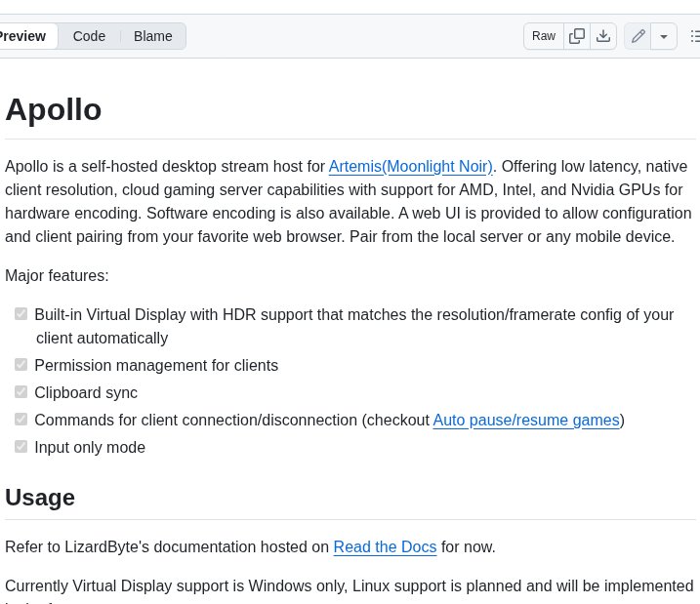Image resolution: width=700 pixels, height=604 pixels.
Task: Download the raw file
Action: (x=603, y=36)
